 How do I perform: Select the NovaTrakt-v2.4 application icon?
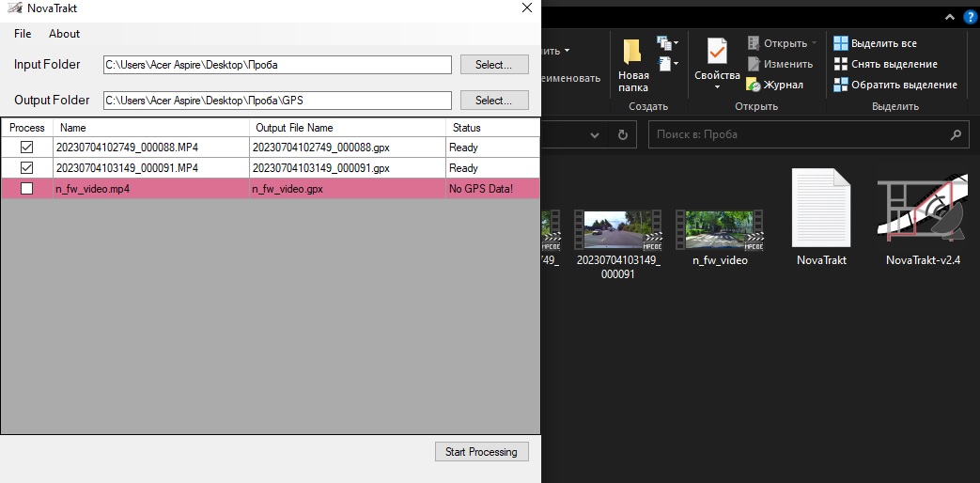923,209
